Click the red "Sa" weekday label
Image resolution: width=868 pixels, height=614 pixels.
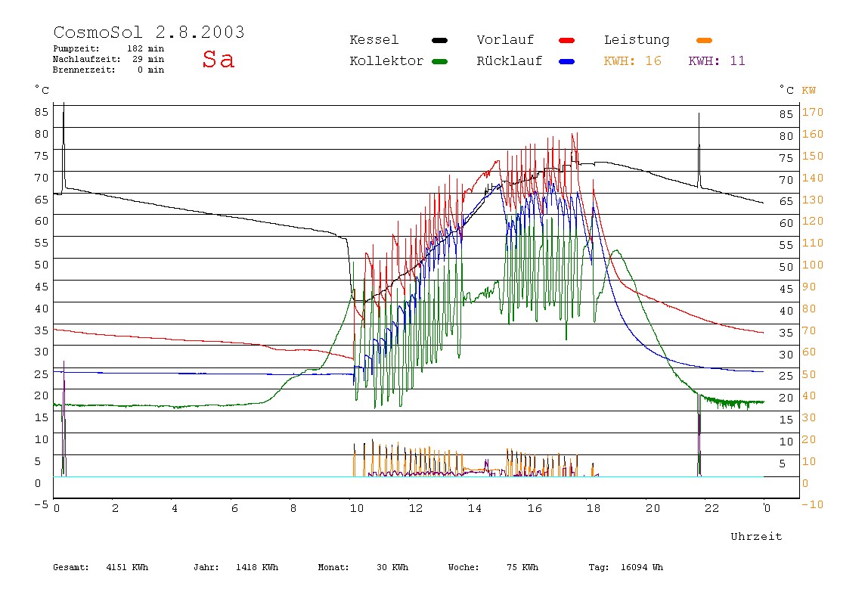click(218, 59)
